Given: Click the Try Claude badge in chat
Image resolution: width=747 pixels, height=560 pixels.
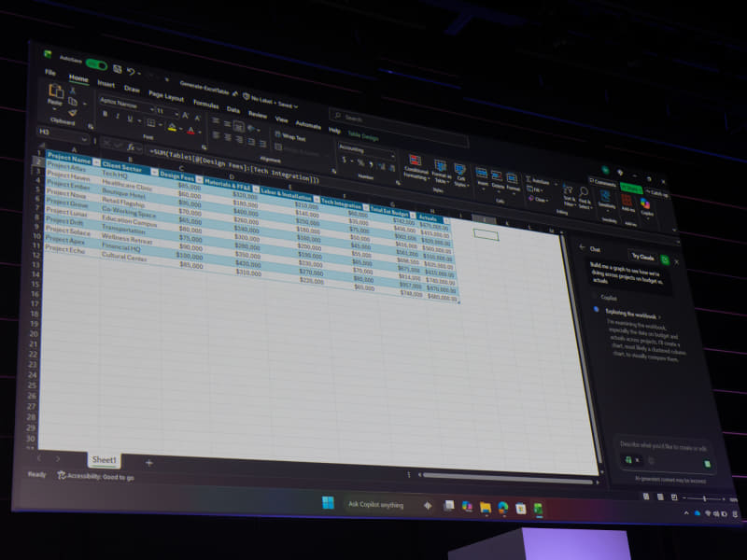Looking at the screenshot, I should 641,256.
